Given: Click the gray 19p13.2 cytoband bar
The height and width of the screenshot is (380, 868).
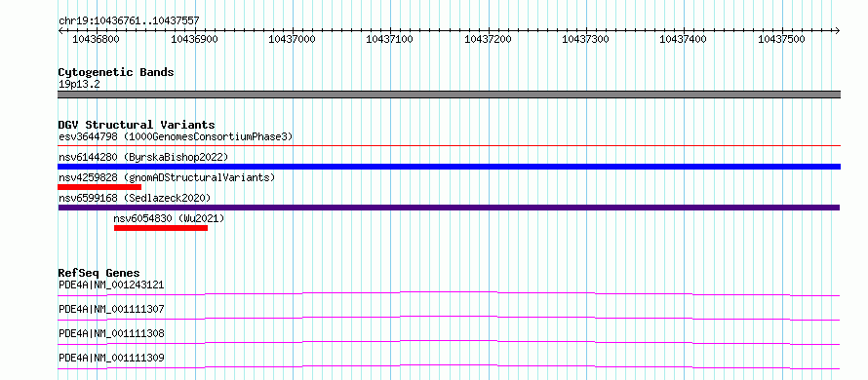Looking at the screenshot, I should point(450,95).
